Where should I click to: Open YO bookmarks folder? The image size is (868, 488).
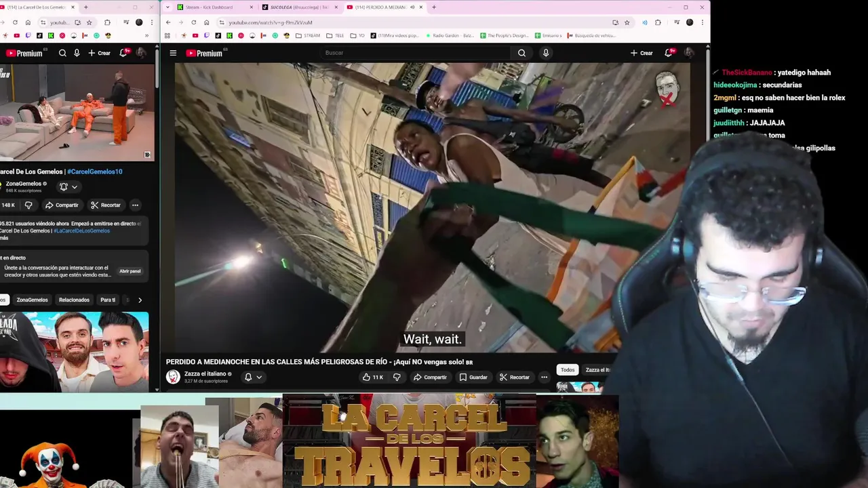point(357,35)
